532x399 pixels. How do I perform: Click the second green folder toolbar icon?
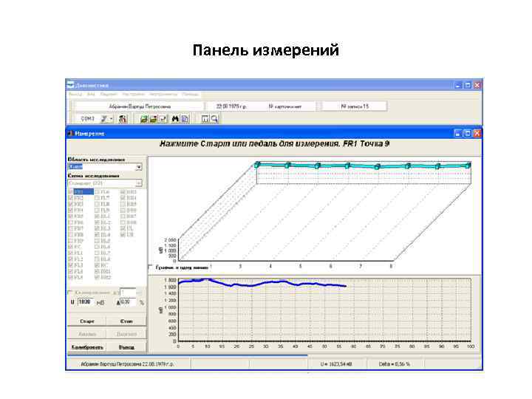[154, 119]
